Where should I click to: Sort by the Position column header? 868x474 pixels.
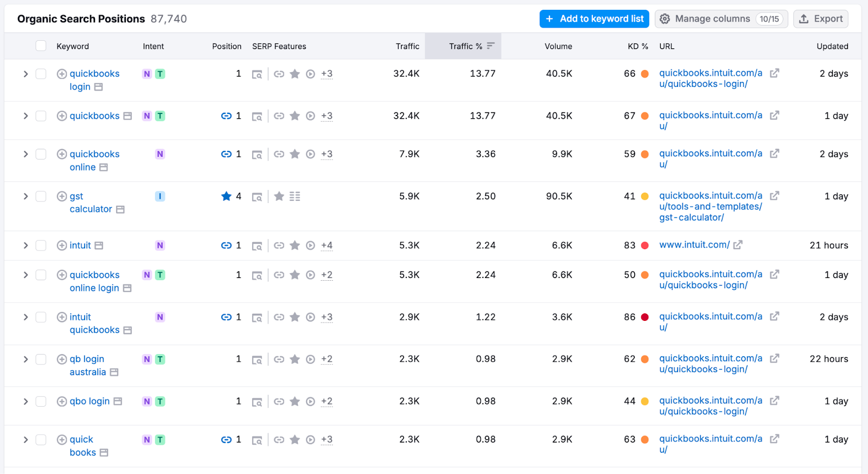point(227,46)
